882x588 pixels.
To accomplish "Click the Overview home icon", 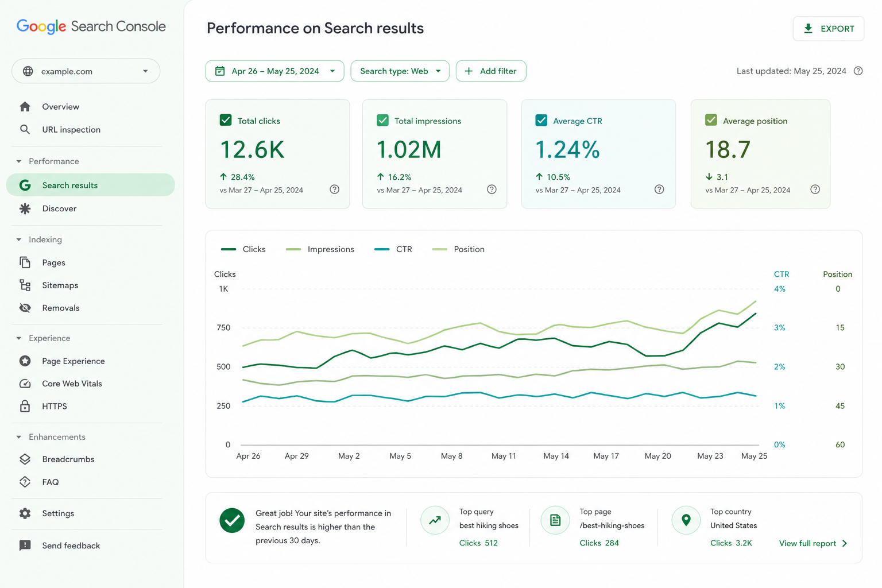I will click(25, 107).
